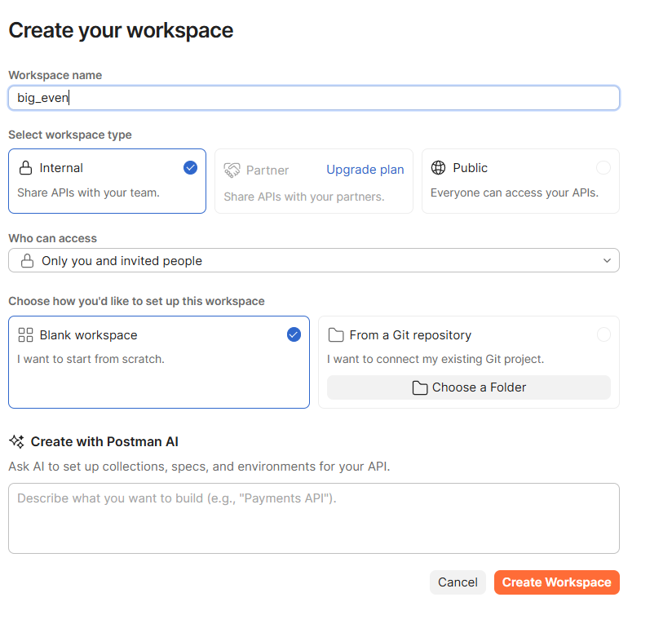Click folder icon next to From a Git repository
Viewport: 672px width, 624px height.
pyautogui.click(x=336, y=335)
